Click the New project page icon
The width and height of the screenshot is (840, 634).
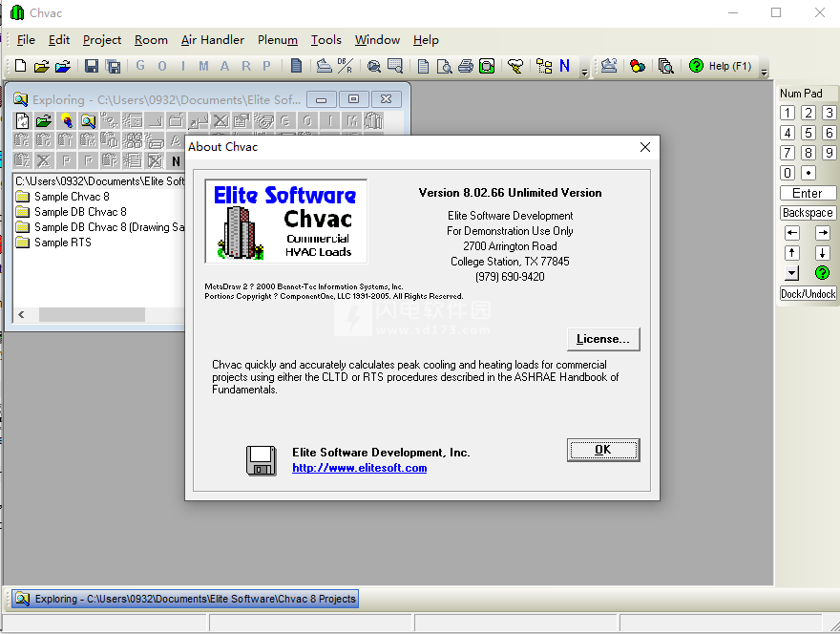tap(20, 66)
